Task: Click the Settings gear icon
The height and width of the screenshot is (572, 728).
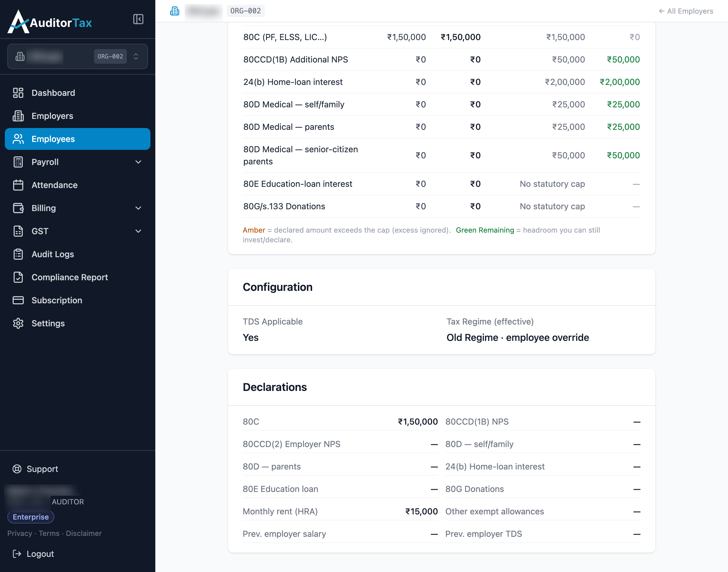Action: tap(18, 324)
